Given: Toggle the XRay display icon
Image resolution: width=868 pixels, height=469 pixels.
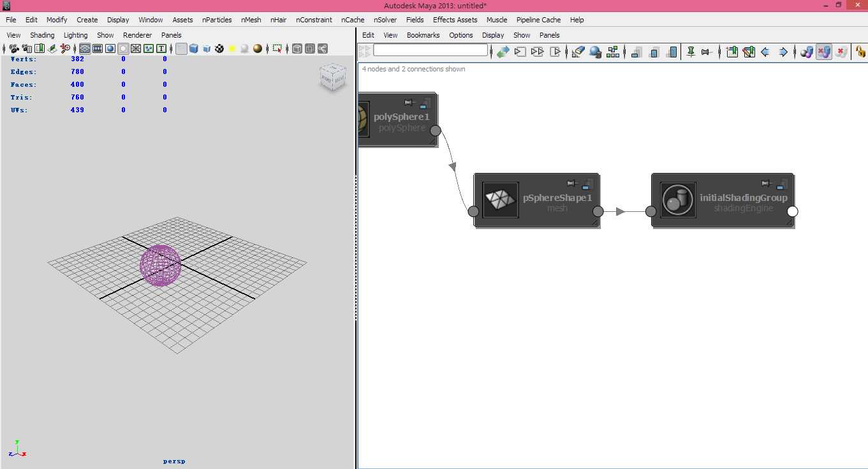Looking at the screenshot, I should (297, 48).
